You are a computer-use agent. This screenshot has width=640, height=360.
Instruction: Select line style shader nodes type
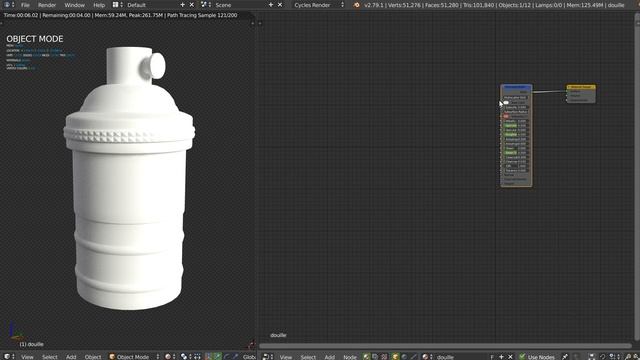413,357
